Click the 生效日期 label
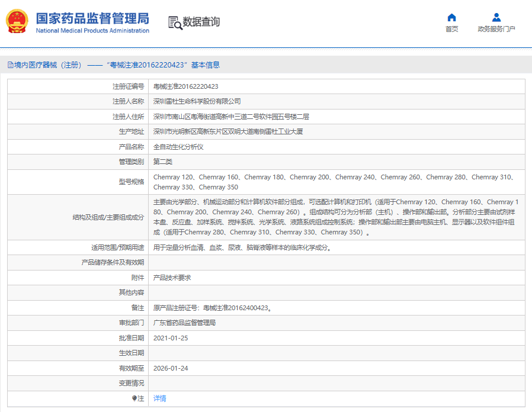Image resolution: width=532 pixels, height=412 pixels. pyautogui.click(x=132, y=353)
